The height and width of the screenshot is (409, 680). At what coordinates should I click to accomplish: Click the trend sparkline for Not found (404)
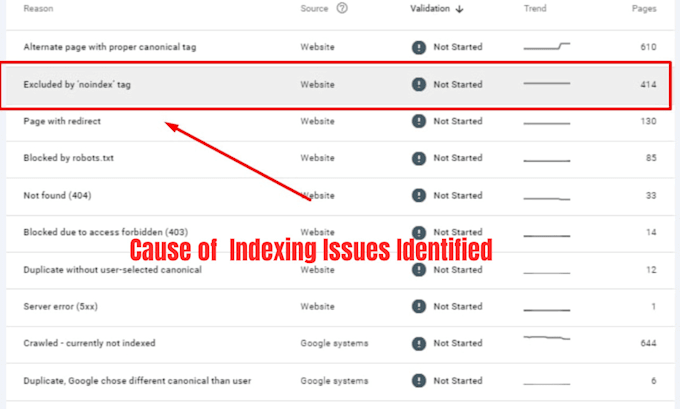point(547,199)
